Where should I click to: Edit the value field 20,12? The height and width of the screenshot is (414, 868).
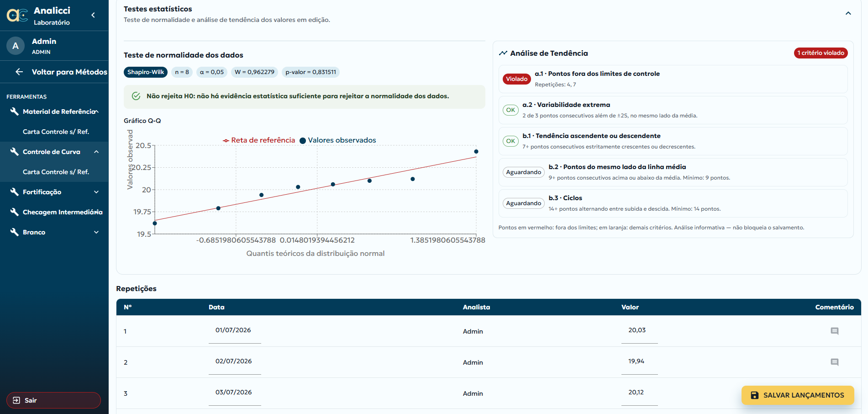click(x=639, y=393)
